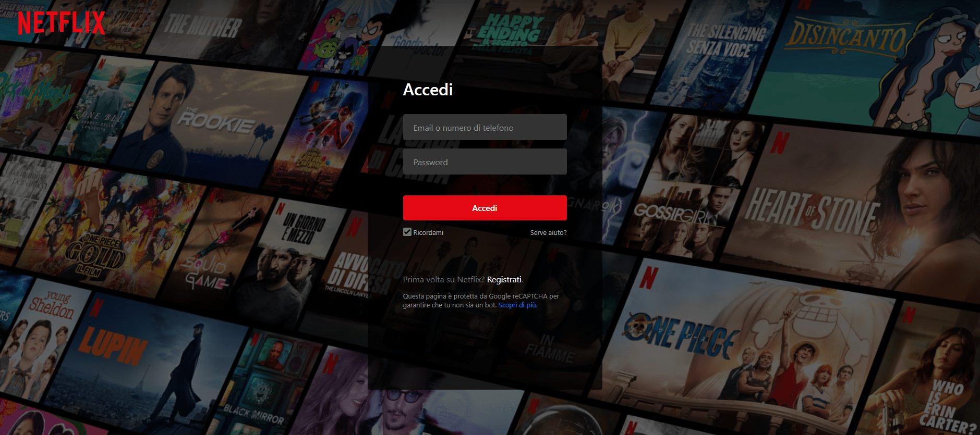Screen dimensions: 980x435
Task: Focus the Email o numero di telefono field
Action: point(485,127)
